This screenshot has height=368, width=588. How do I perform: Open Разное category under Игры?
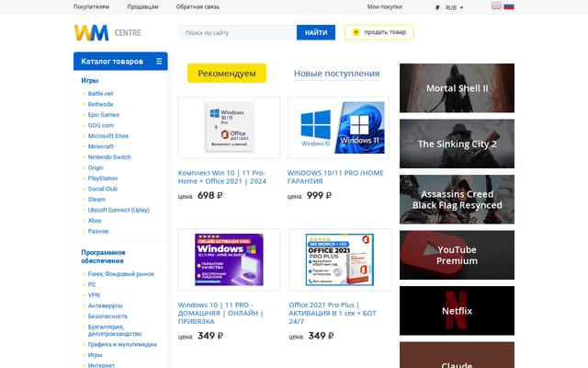[98, 231]
